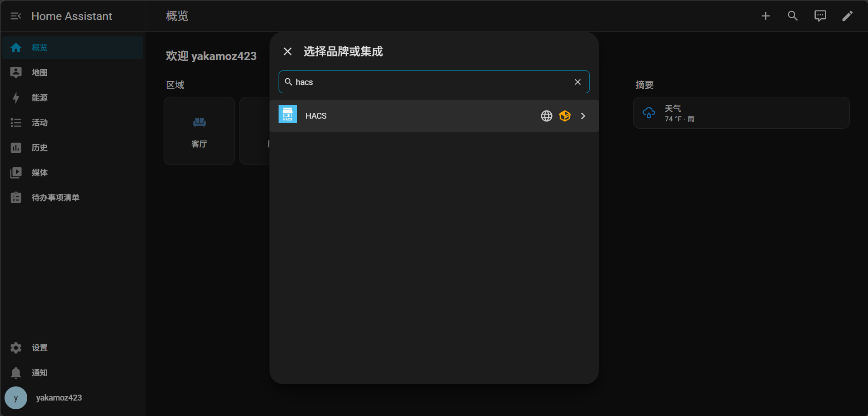Viewport: 868px width, 416px height.
Task: Click the 区域 areas section heading
Action: pos(175,85)
